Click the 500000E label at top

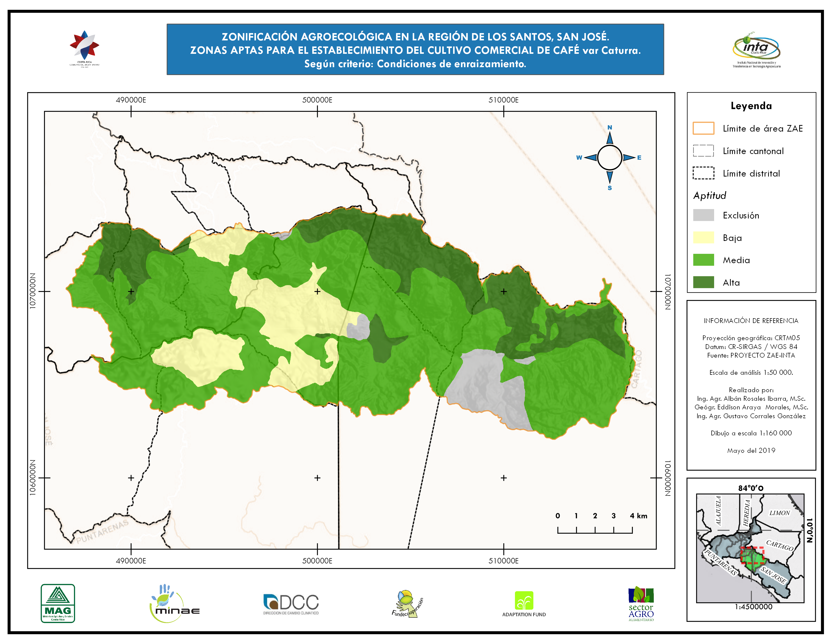click(x=317, y=100)
